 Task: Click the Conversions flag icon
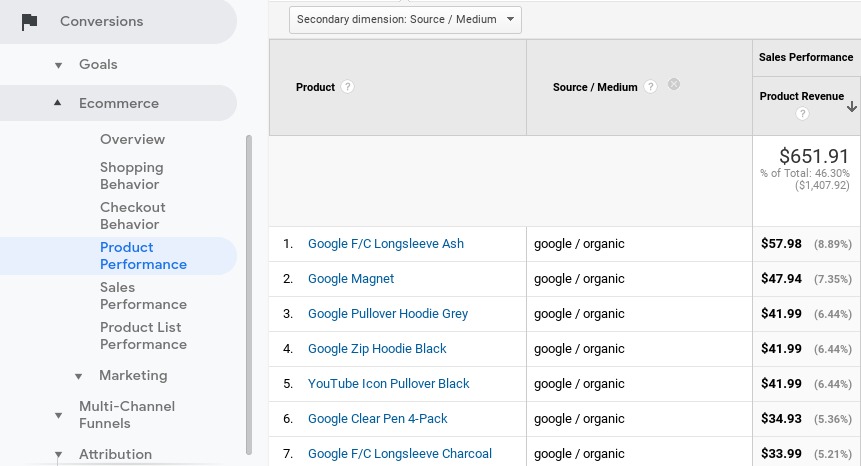tap(29, 22)
